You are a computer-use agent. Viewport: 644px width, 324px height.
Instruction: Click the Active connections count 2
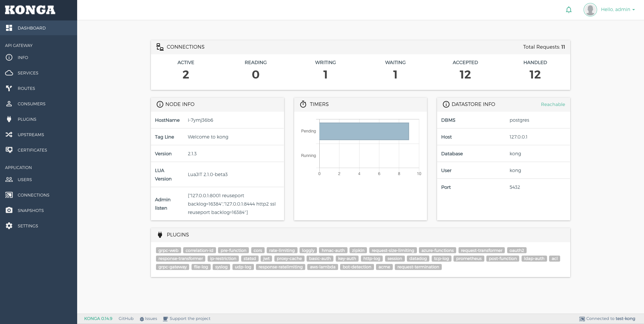pos(186,74)
